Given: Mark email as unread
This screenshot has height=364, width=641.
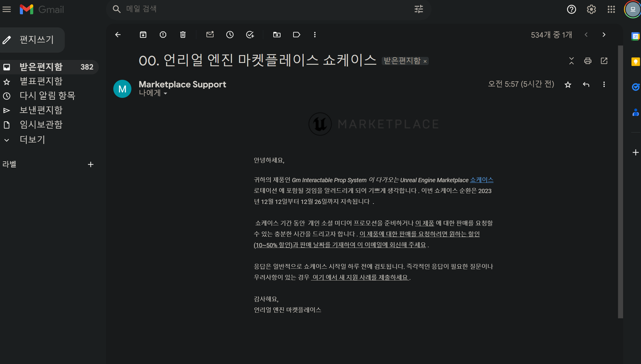Looking at the screenshot, I should coord(210,34).
